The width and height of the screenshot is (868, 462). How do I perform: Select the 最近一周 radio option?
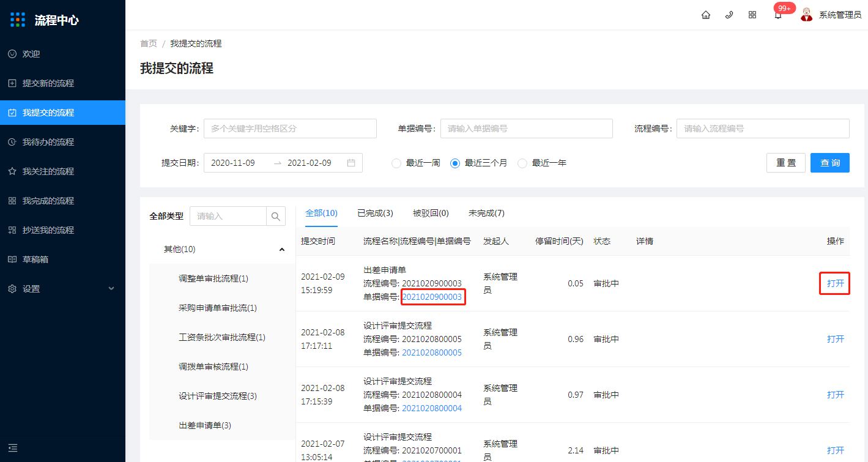pos(396,163)
